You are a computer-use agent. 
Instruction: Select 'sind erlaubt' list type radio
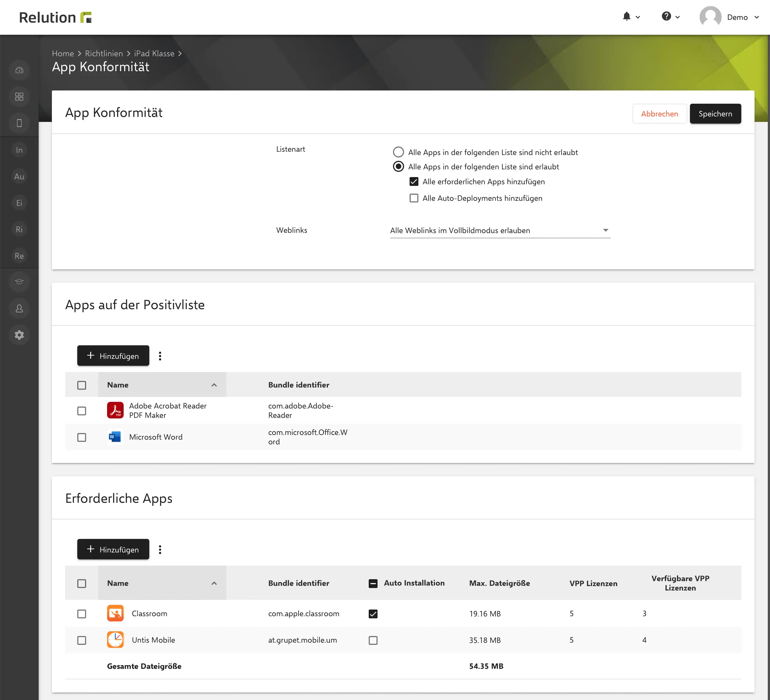(x=398, y=166)
